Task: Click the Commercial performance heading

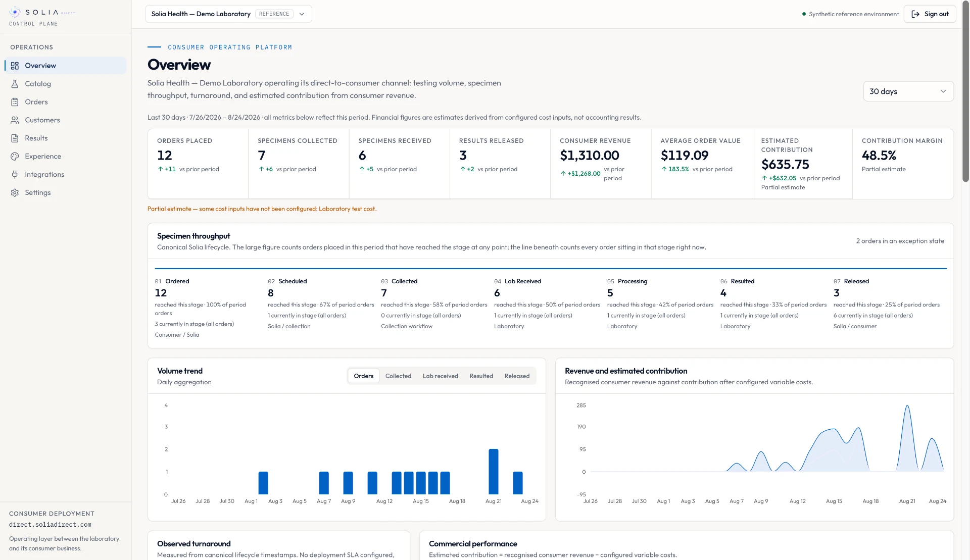Action: (473, 544)
